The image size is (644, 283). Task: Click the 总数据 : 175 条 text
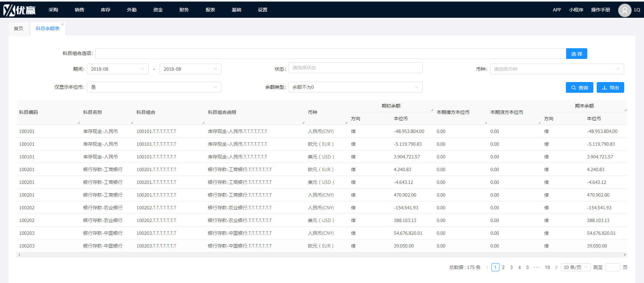(465, 267)
